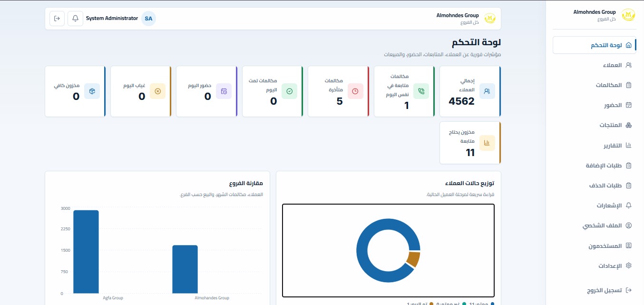Click the logout arrow icon in the top header
Screen dimensions: 644x305
click(57, 19)
